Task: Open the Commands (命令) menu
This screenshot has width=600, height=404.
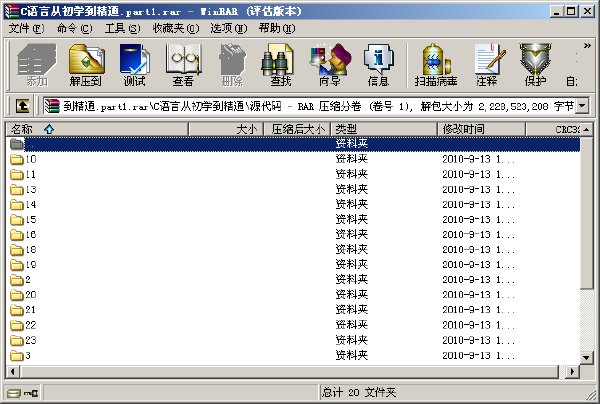Action: [x=74, y=28]
